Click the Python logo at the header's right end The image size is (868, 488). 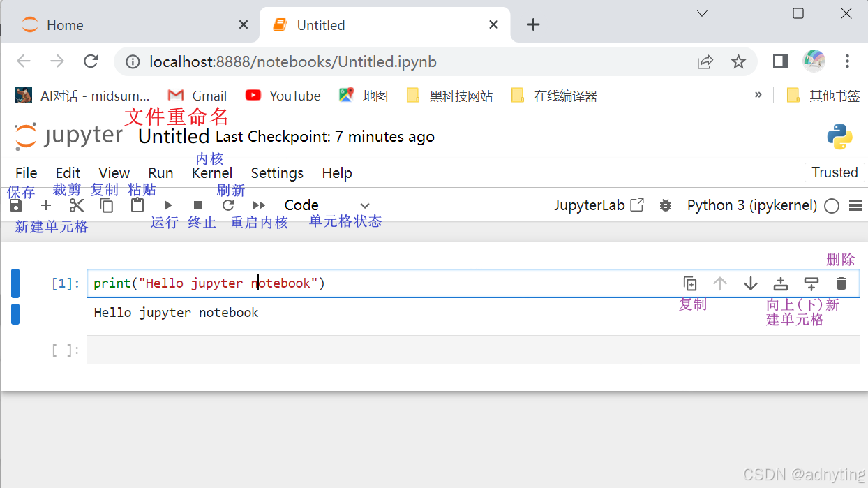840,137
